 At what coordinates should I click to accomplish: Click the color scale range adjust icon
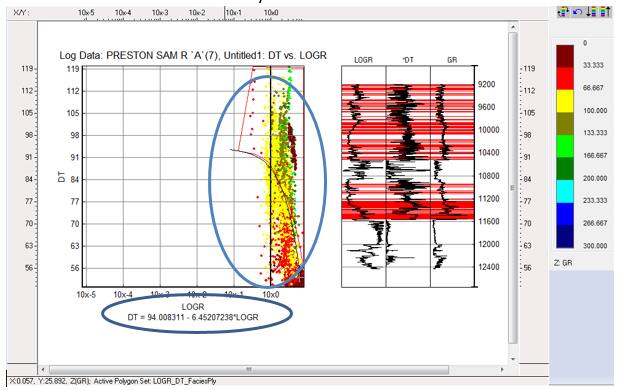pyautogui.click(x=563, y=12)
